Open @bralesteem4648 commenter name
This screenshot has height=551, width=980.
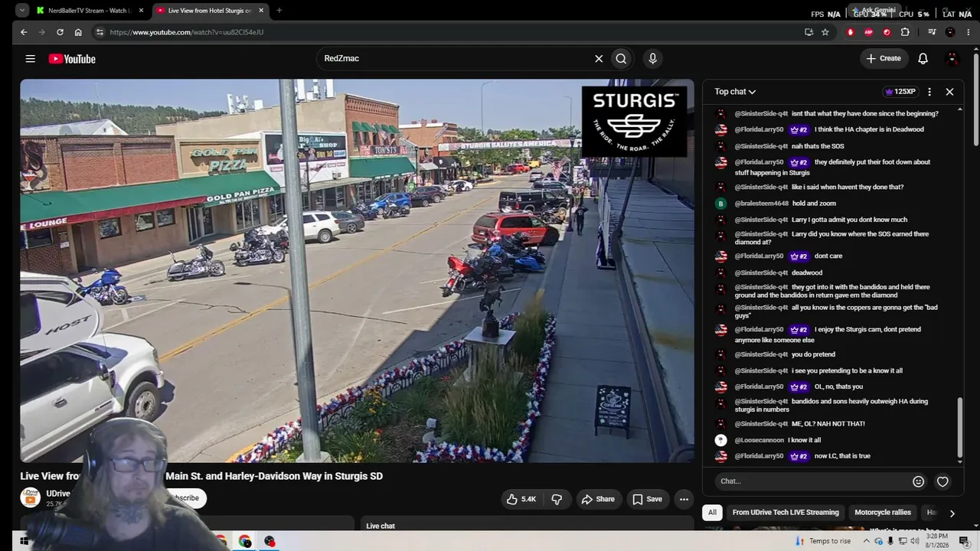click(x=762, y=204)
